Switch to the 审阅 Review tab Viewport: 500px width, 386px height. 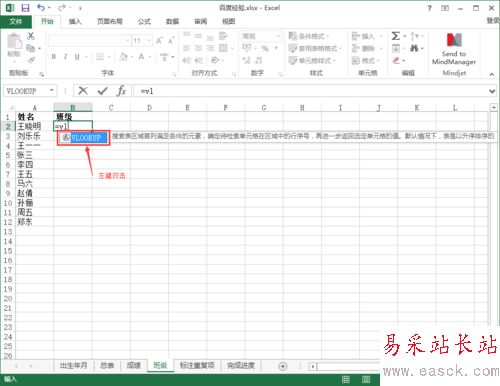(200, 22)
